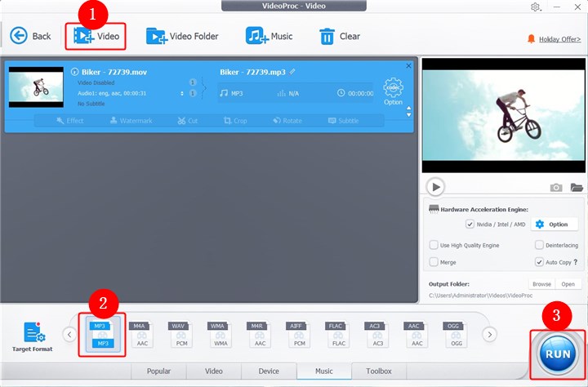The width and height of the screenshot is (588, 387).
Task: Select the WMA format preset
Action: click(220, 334)
